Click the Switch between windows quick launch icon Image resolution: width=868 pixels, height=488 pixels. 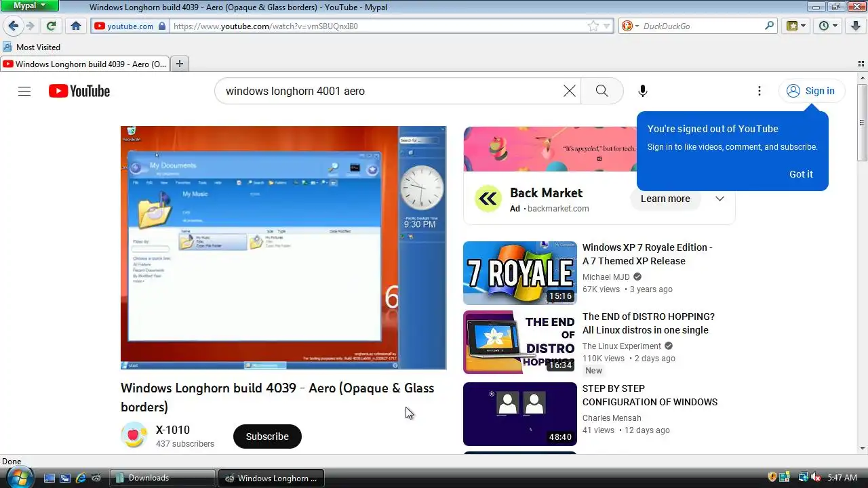65,478
